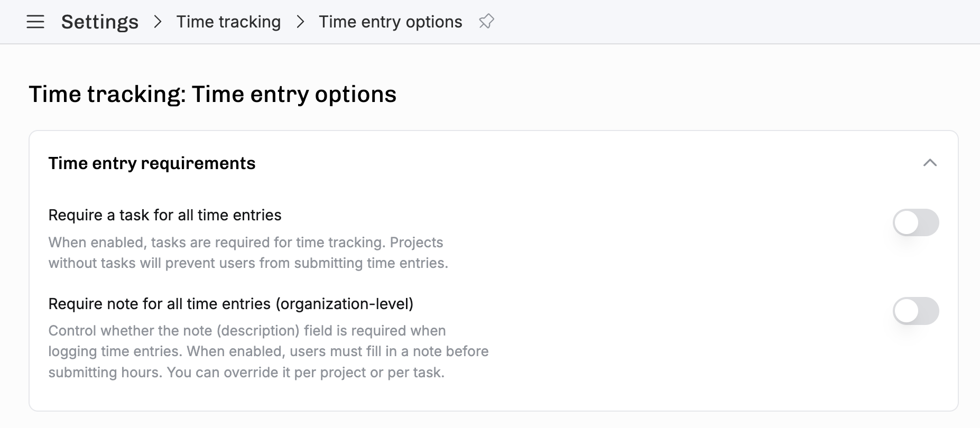Click the Require note organization-level label
Image resolution: width=980 pixels, height=428 pixels.
coord(231,304)
